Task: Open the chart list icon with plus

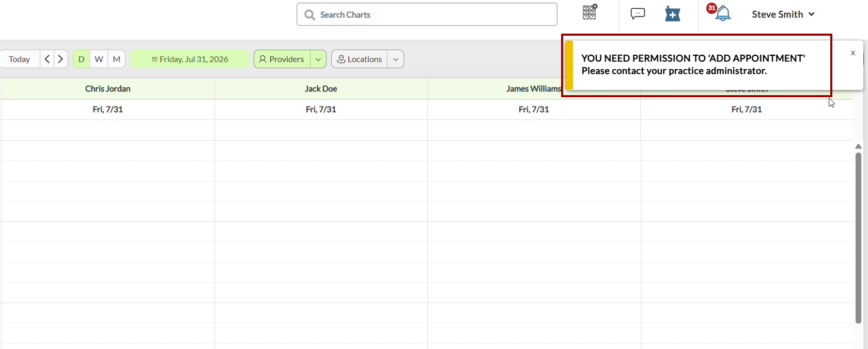Action: [x=590, y=12]
